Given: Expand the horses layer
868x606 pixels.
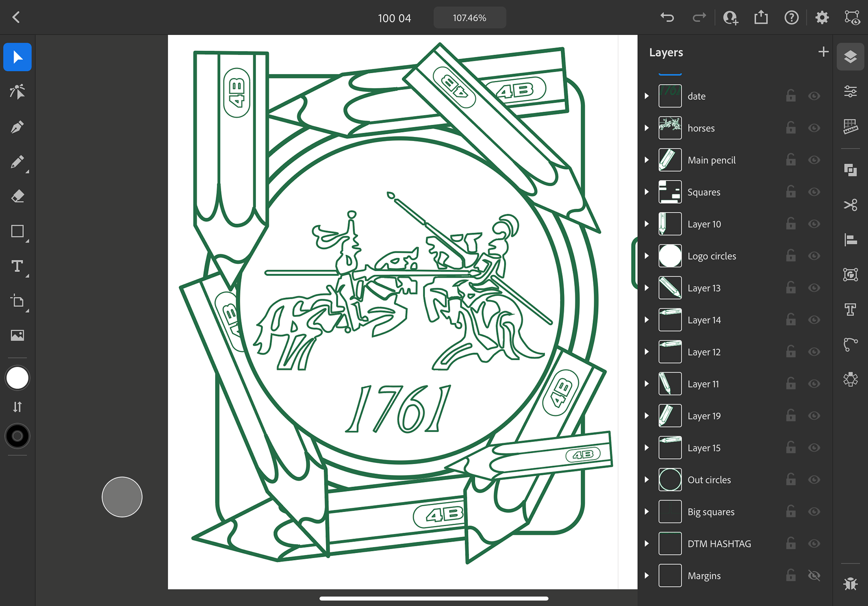Looking at the screenshot, I should tap(647, 128).
